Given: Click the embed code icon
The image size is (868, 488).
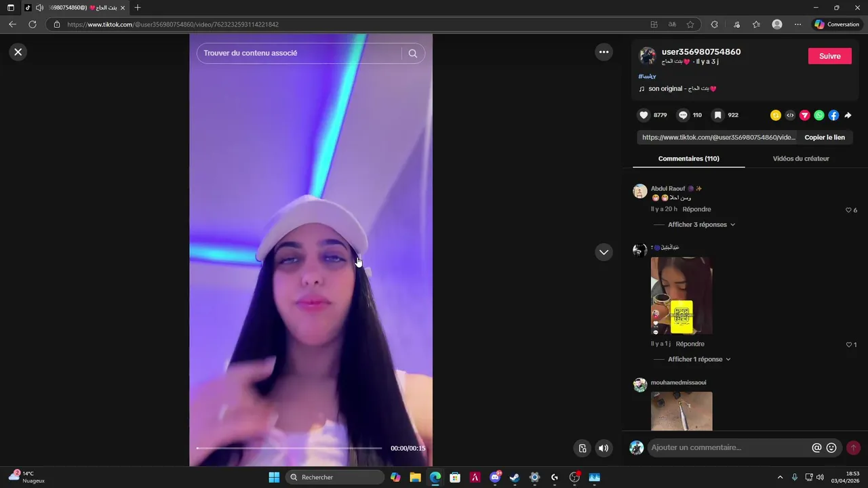Looking at the screenshot, I should (x=790, y=115).
